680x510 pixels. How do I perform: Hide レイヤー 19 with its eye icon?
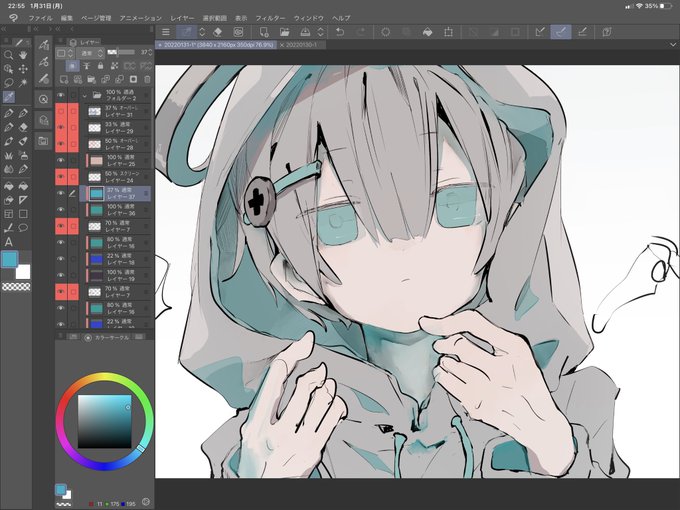pyautogui.click(x=61, y=275)
